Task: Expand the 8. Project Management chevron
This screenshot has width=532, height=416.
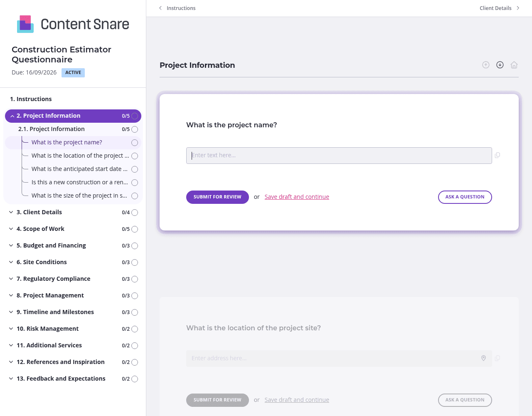Action: 11,295
